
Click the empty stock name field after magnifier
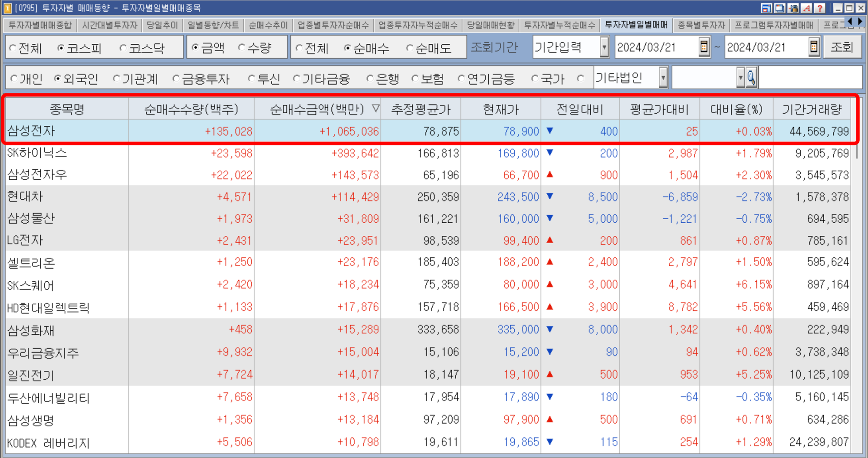click(x=810, y=78)
